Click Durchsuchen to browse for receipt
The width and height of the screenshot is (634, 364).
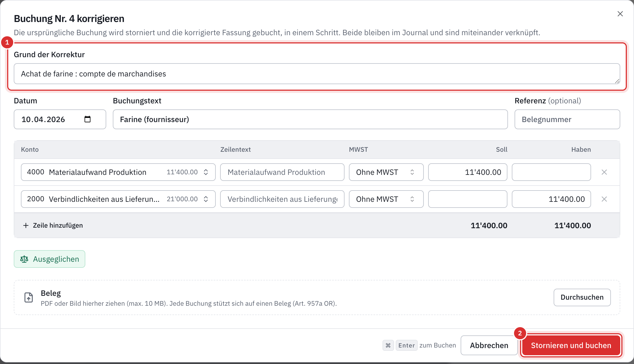tap(582, 297)
